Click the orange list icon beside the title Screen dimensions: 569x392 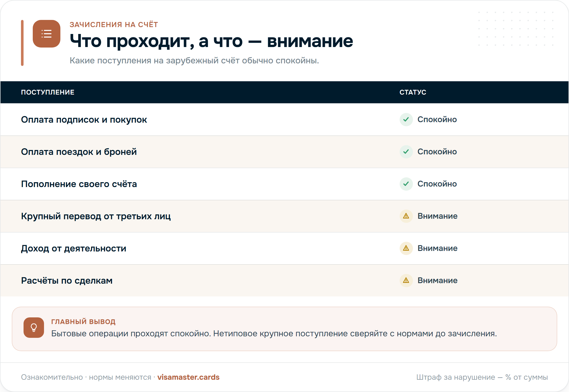pos(47,34)
